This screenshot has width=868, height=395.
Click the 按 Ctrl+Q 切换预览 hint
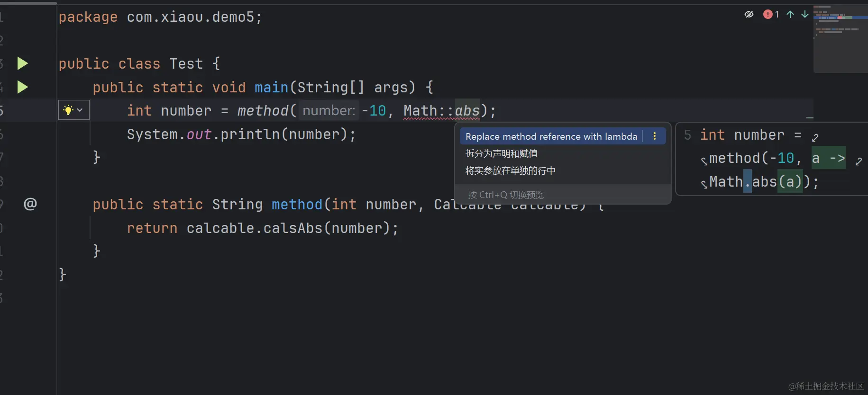pyautogui.click(x=506, y=195)
